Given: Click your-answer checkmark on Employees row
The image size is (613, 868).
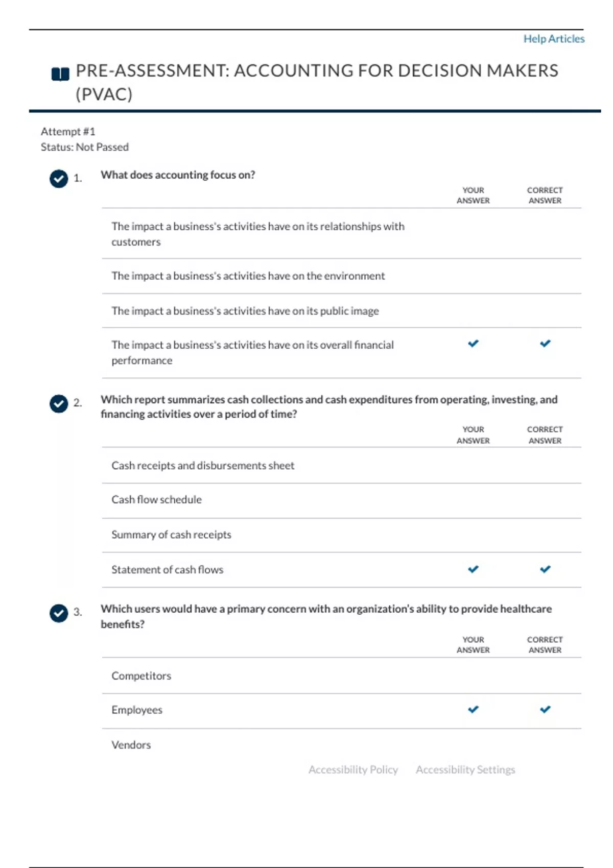Looking at the screenshot, I should point(474,709).
